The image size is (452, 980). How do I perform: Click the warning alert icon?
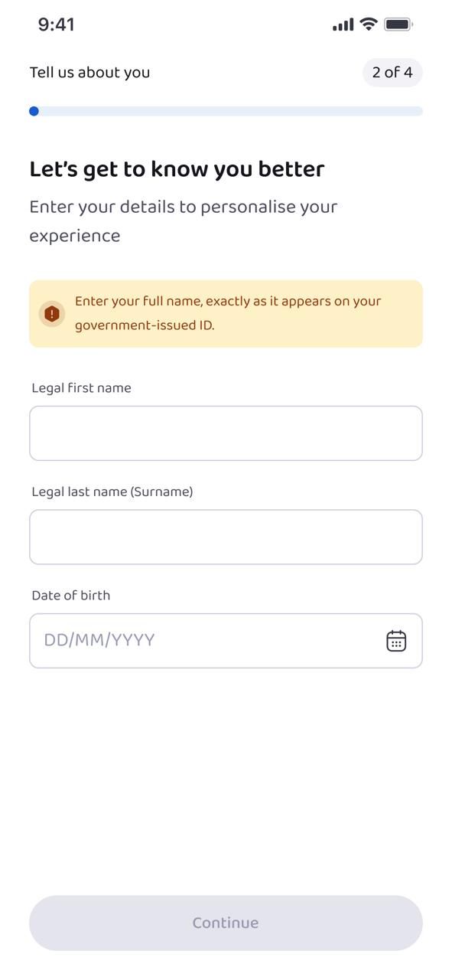[x=52, y=313]
